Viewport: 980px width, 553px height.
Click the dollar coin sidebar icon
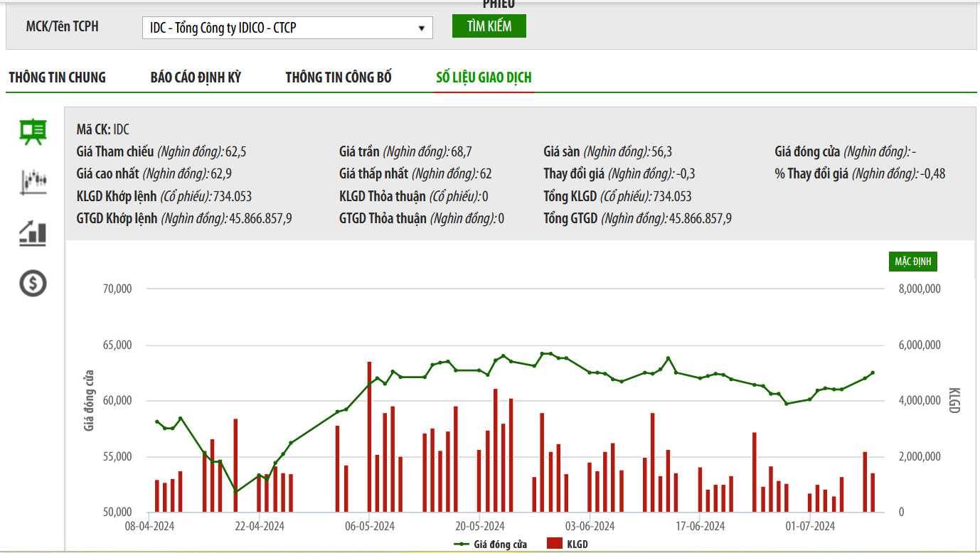click(33, 284)
